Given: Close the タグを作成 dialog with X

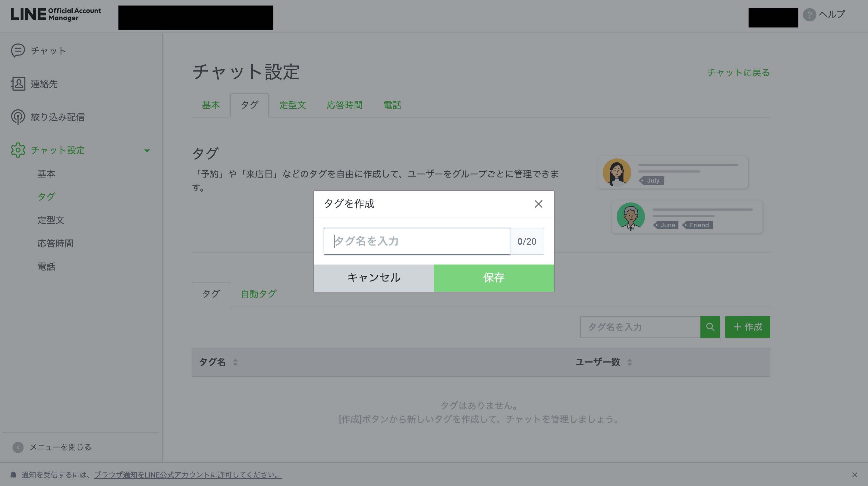Looking at the screenshot, I should pos(538,204).
